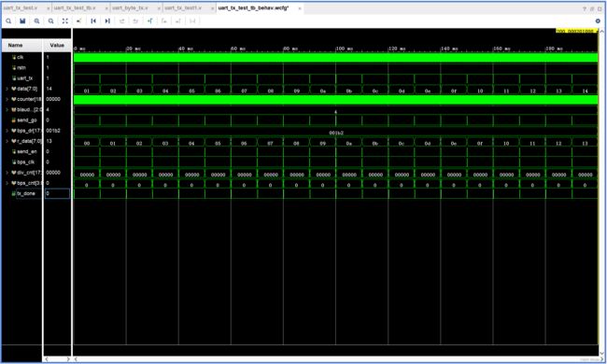Click the float window icon at top right
Image resolution: width=607 pixels, height=364 pixels.
(x=592, y=8)
